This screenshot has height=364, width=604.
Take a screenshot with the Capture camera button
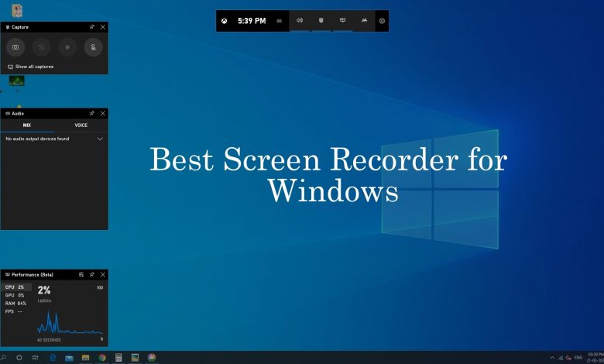(15, 47)
